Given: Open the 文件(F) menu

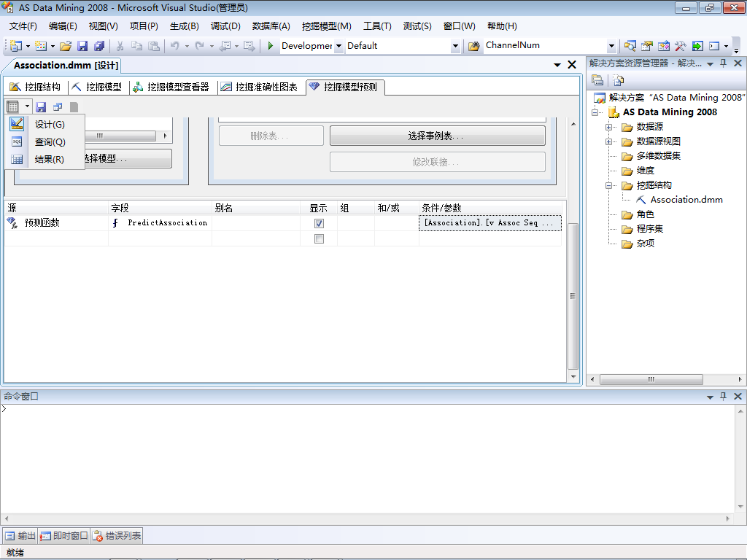Looking at the screenshot, I should tap(23, 26).
